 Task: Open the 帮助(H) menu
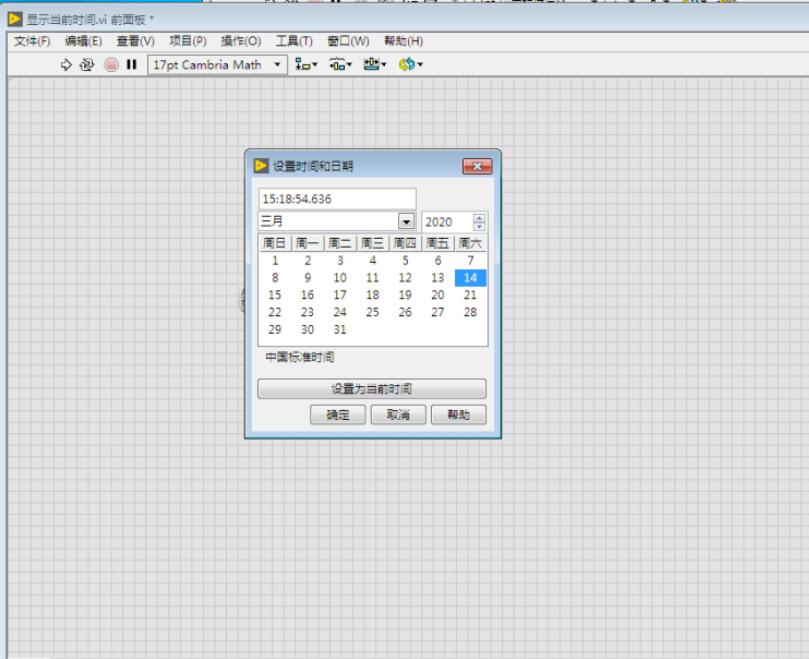click(403, 41)
